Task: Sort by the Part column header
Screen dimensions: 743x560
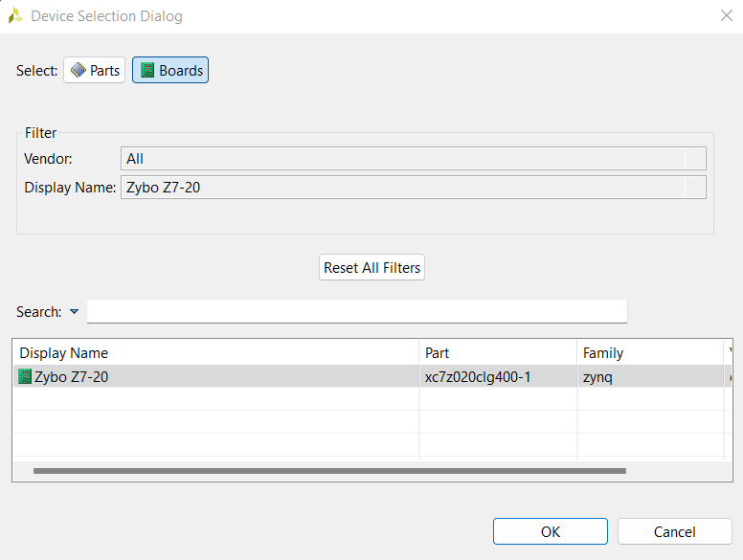Action: tap(498, 353)
